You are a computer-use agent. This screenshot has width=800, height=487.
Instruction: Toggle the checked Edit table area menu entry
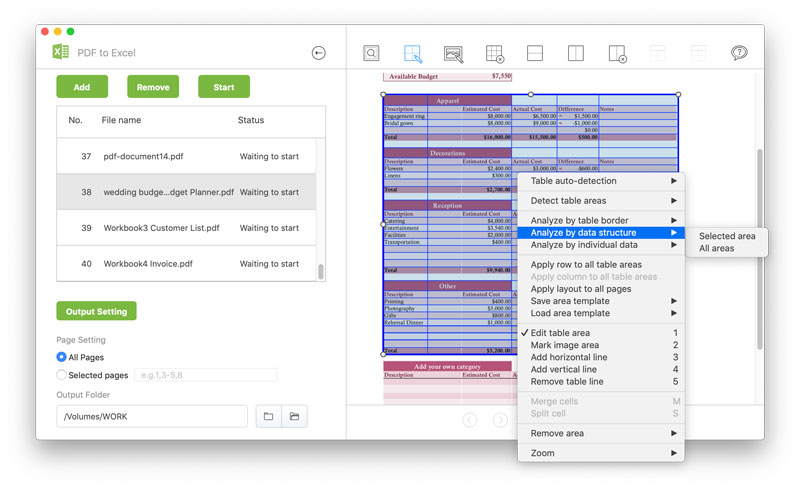(601, 332)
